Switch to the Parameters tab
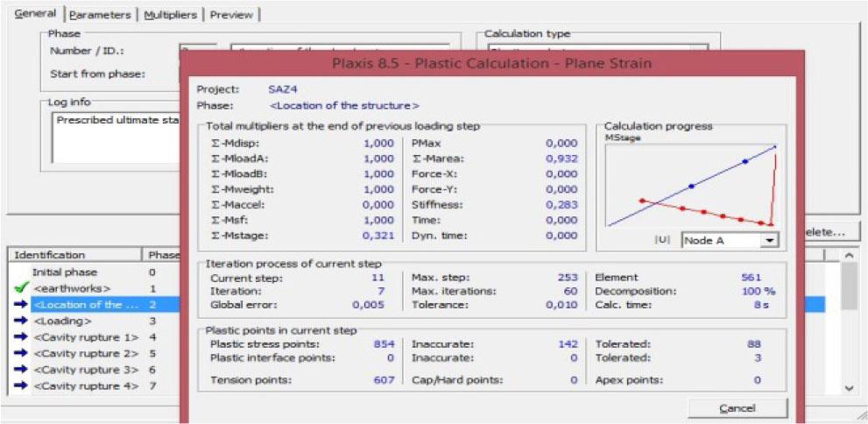Image resolution: width=868 pixels, height=424 pixels. (99, 15)
